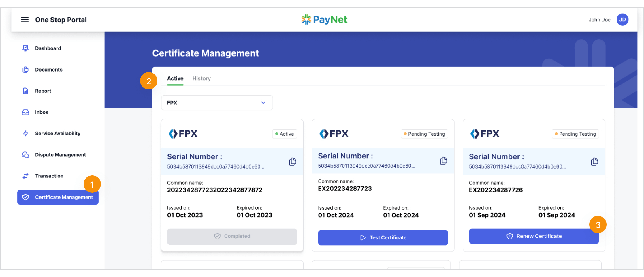Click serial number text on EX202234287723 card
Image resolution: width=644 pixels, height=277 pixels.
(367, 166)
